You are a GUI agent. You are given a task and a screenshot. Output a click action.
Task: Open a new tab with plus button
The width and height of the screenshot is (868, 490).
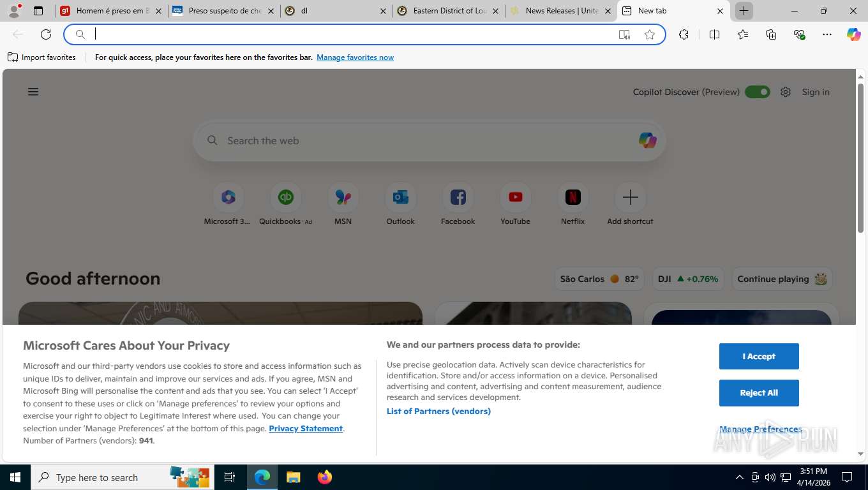pyautogui.click(x=744, y=11)
